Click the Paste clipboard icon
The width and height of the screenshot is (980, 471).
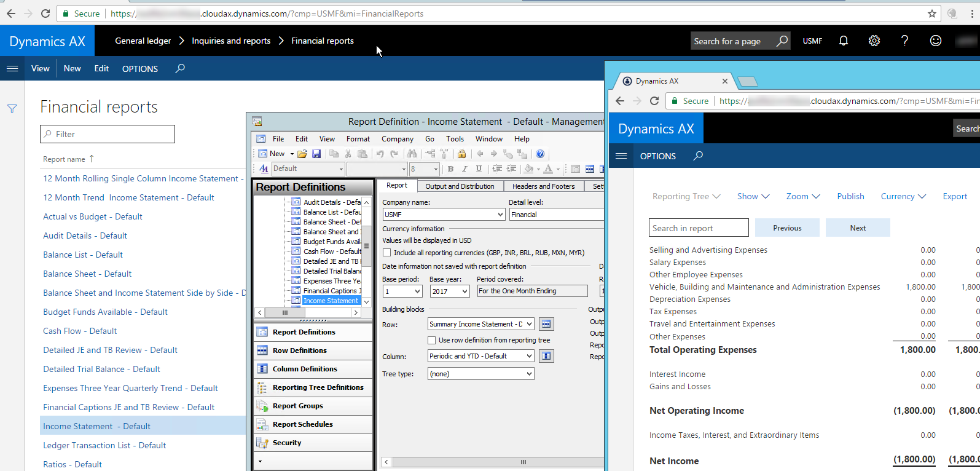pos(363,154)
